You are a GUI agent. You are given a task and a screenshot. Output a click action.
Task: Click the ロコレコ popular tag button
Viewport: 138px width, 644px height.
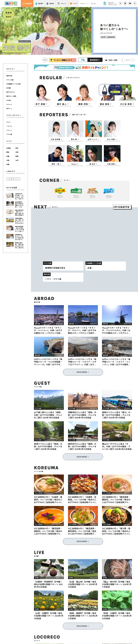[17, 179]
